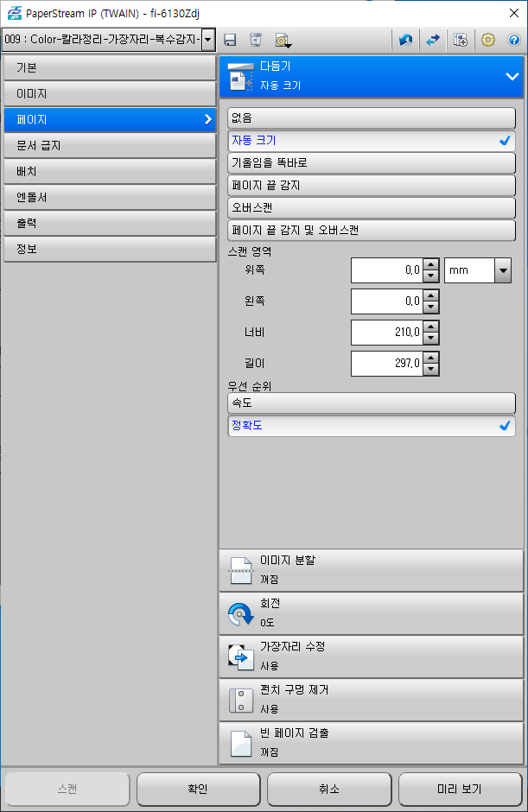This screenshot has width=528, height=812.
Task: Increase the 너비 value with up arrow
Action: [x=431, y=327]
